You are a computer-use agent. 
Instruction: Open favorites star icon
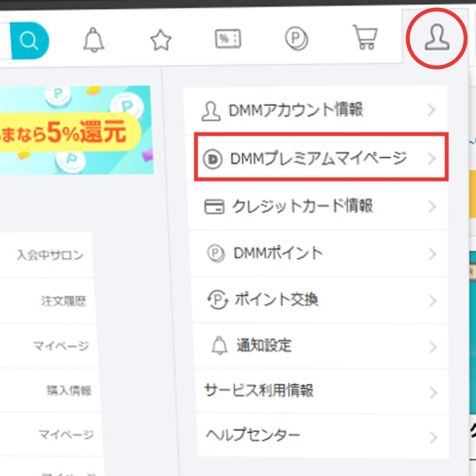point(161,40)
